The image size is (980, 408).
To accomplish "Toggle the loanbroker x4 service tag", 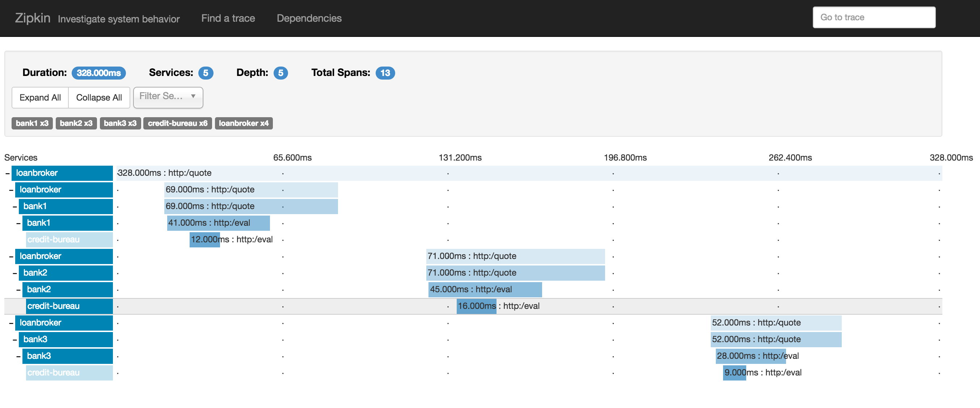I will point(244,123).
